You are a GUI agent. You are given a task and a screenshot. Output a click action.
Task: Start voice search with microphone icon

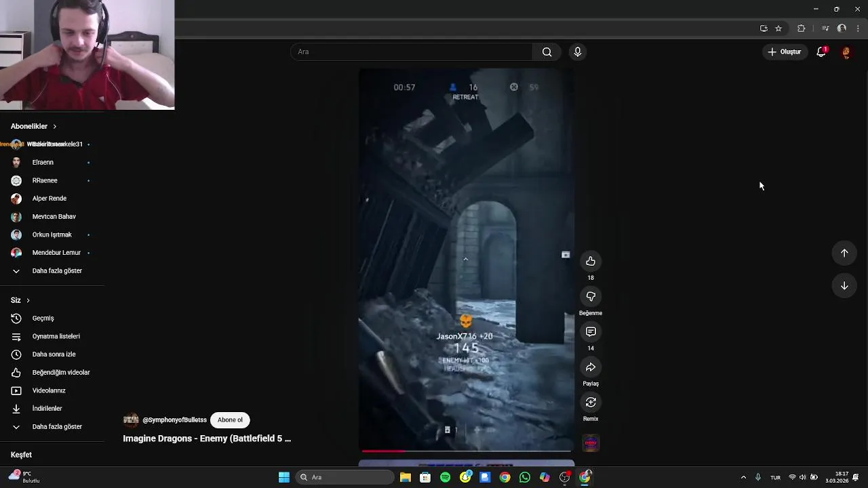[x=578, y=52]
